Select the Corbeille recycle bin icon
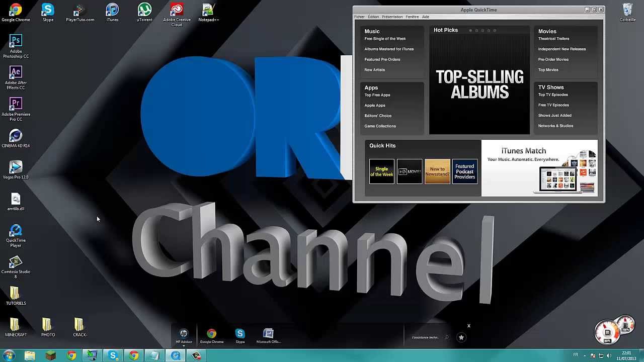The image size is (644, 362). 627,13
